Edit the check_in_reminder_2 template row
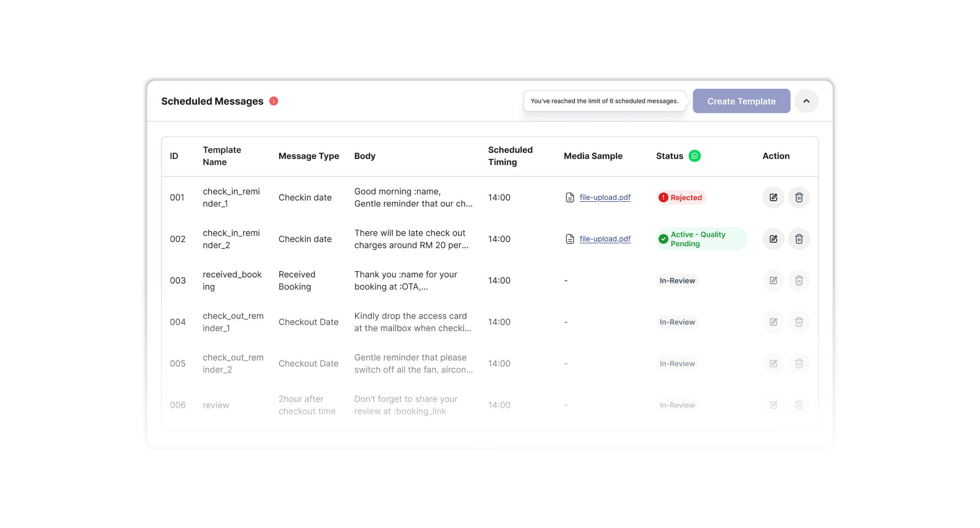The width and height of the screenshot is (980, 528). [773, 239]
